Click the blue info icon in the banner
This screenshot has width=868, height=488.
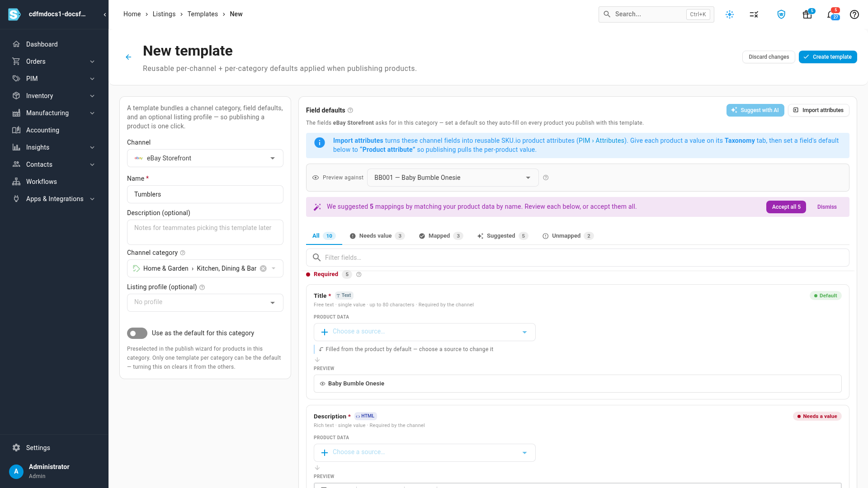pos(320,143)
